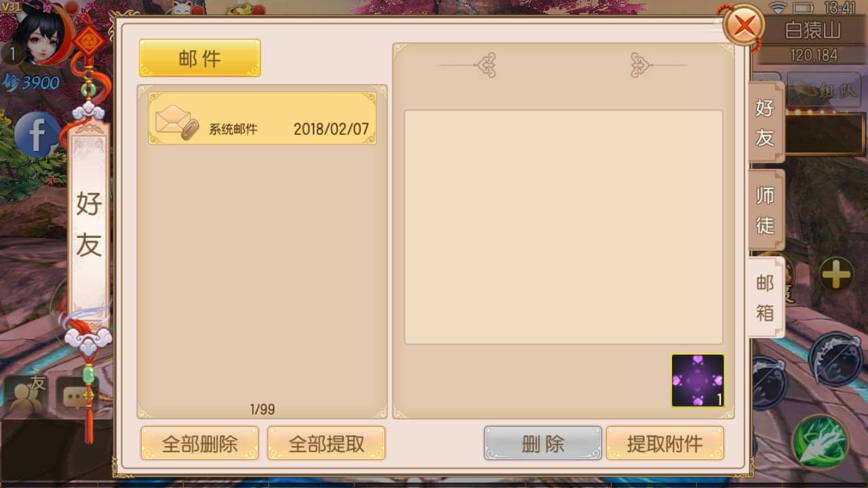Activate the green feather skill icon
The image size is (868, 488).
point(821,443)
